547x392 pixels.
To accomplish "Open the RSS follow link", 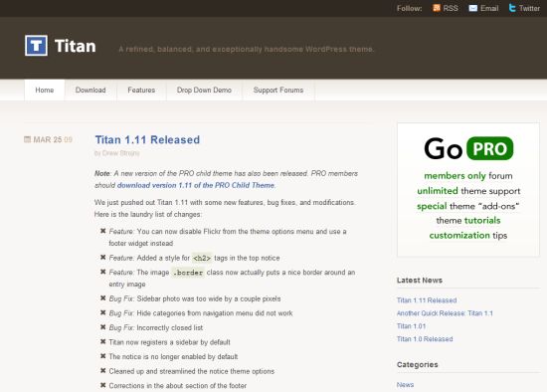I will click(446, 8).
